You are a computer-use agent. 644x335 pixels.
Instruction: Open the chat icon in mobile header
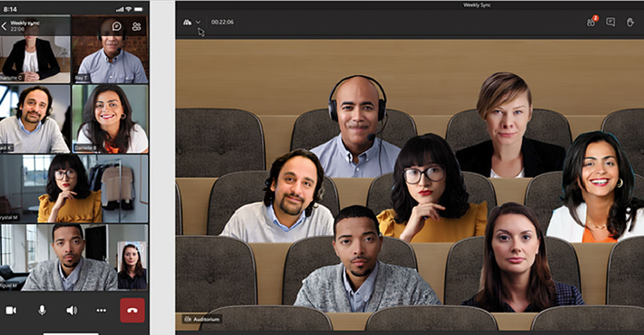[x=117, y=26]
